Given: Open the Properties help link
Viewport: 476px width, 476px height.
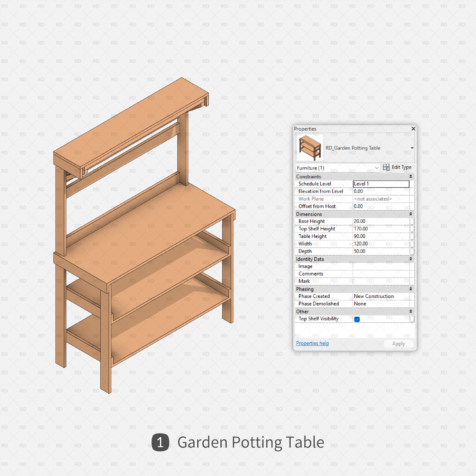Looking at the screenshot, I should tap(312, 343).
